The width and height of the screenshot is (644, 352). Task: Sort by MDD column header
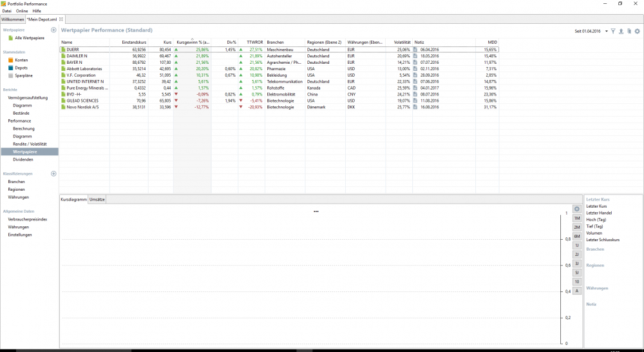point(488,43)
